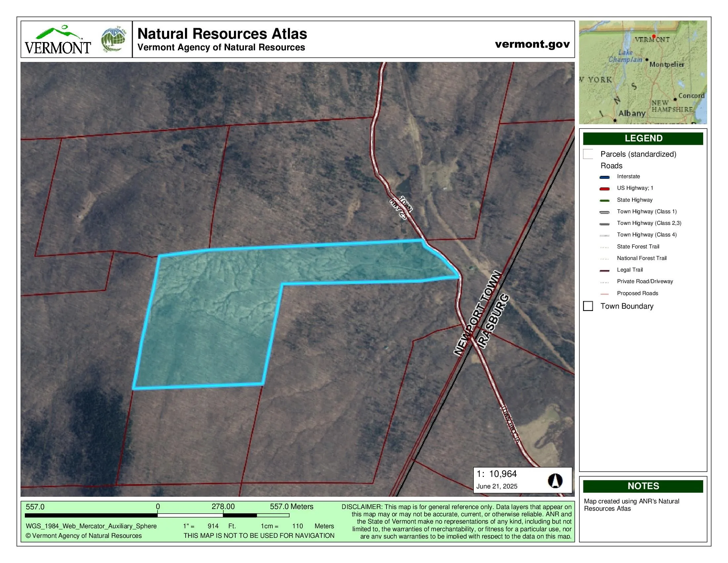Click the north arrow compass icon
The width and height of the screenshot is (728, 563).
[555, 481]
